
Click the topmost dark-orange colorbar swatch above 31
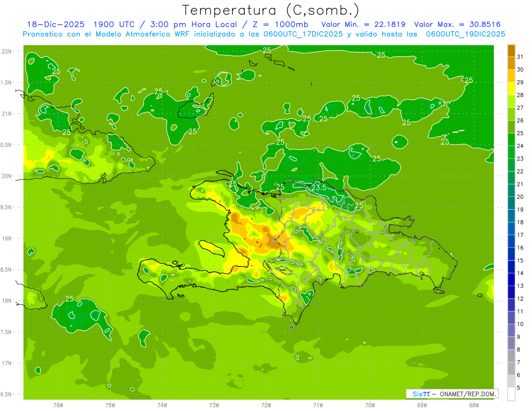[x=511, y=51]
